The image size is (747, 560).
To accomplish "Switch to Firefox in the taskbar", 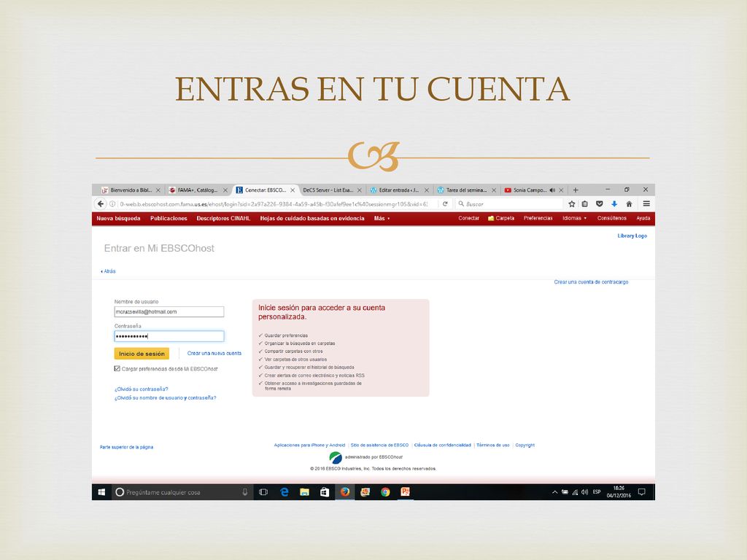I will click(x=345, y=492).
